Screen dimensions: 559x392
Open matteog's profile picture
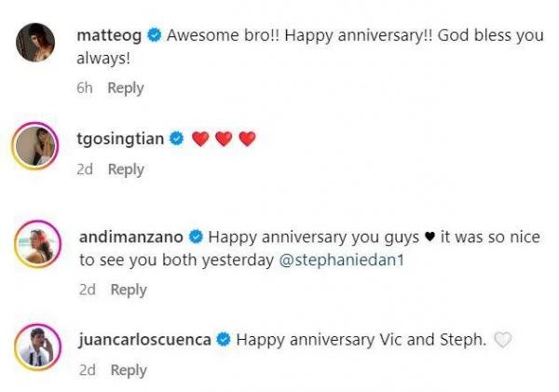click(38, 43)
